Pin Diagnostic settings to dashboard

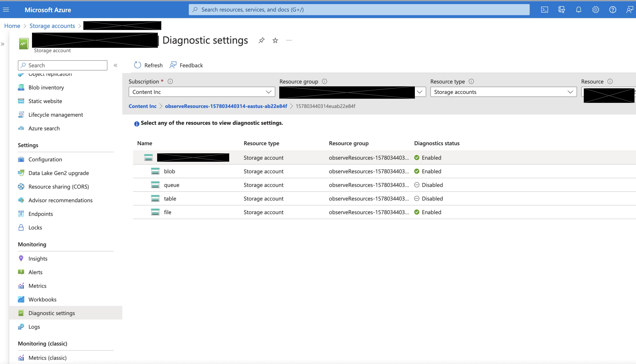click(261, 40)
